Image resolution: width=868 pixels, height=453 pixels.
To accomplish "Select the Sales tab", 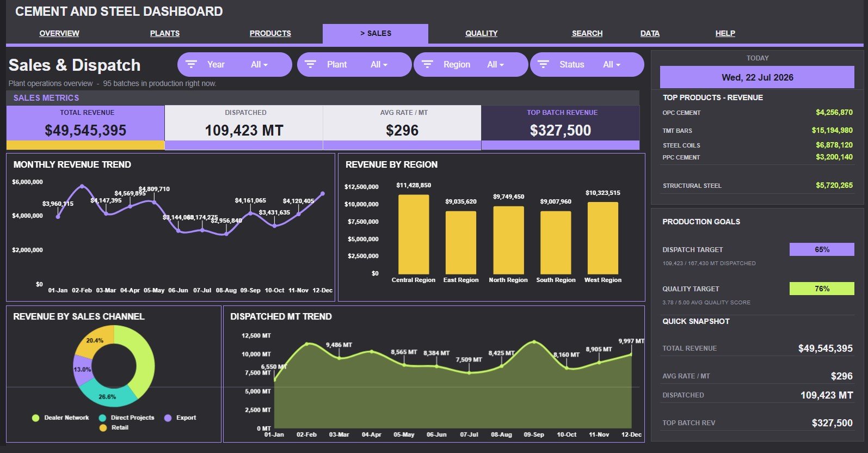I will (375, 33).
